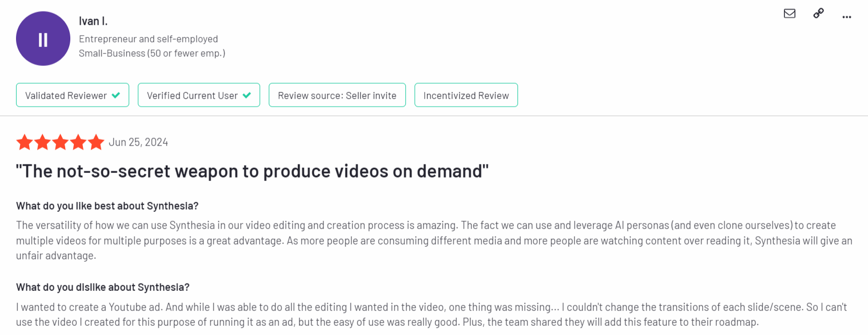Click the Verified Current User badge
This screenshot has width=868, height=335.
click(199, 95)
